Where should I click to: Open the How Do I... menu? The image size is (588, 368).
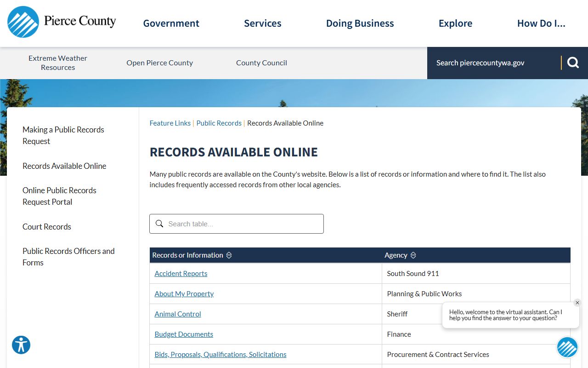click(541, 23)
